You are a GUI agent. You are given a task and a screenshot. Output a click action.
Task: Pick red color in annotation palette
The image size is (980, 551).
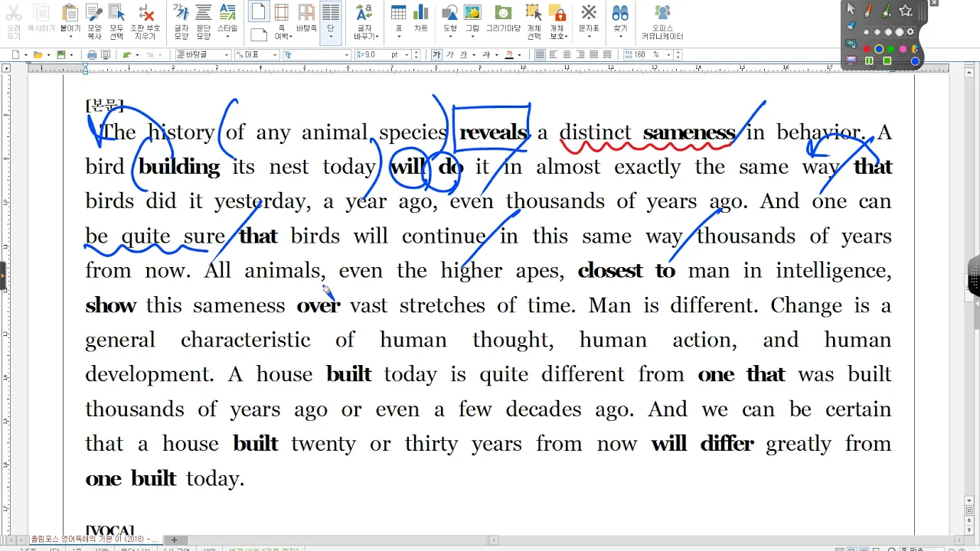click(867, 49)
